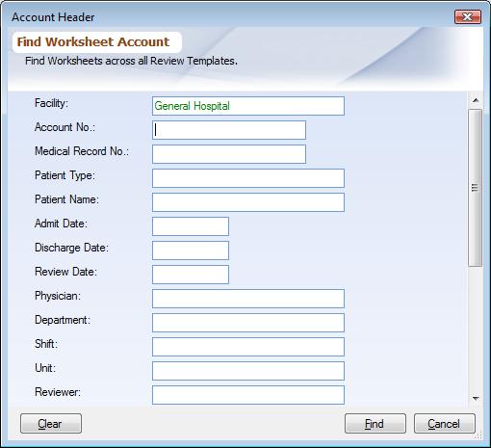
Task: Click the 'Medical Record No.:' label
Action: click(x=82, y=151)
